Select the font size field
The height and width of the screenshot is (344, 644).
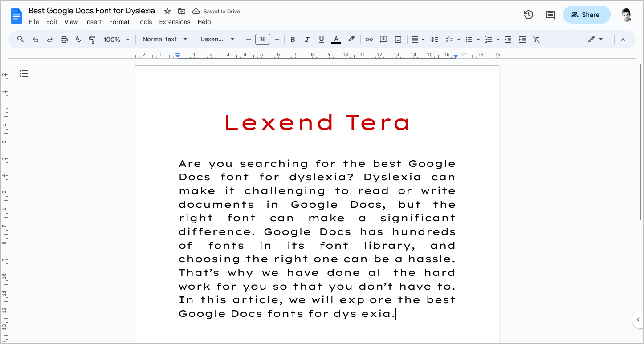coord(263,40)
